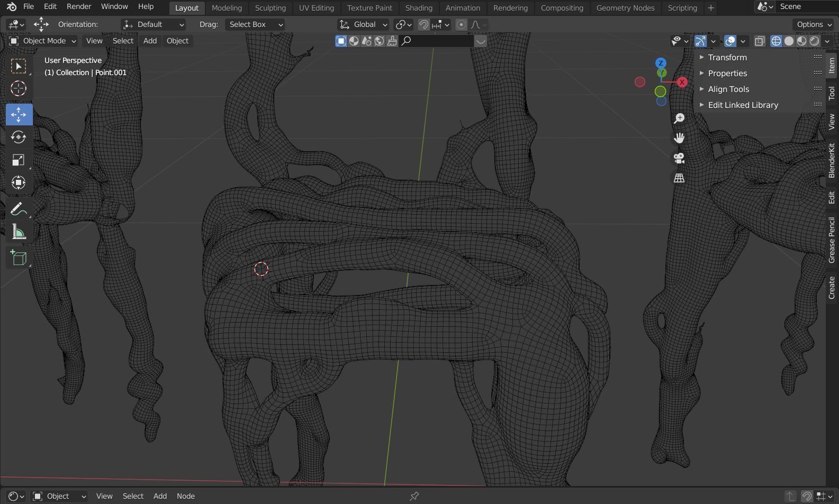Viewport: 839px width, 504px height.
Task: Toggle X-ray display mode
Action: [x=760, y=41]
